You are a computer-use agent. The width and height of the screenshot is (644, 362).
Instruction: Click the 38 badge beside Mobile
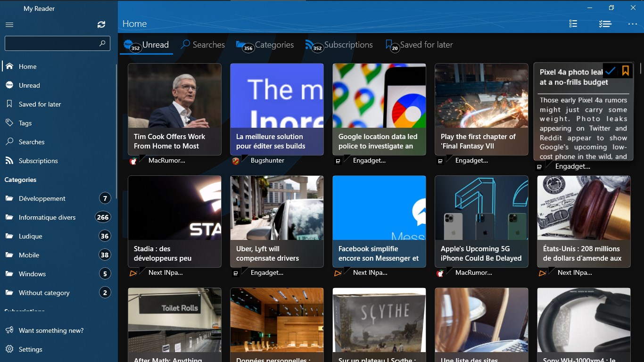[105, 255]
